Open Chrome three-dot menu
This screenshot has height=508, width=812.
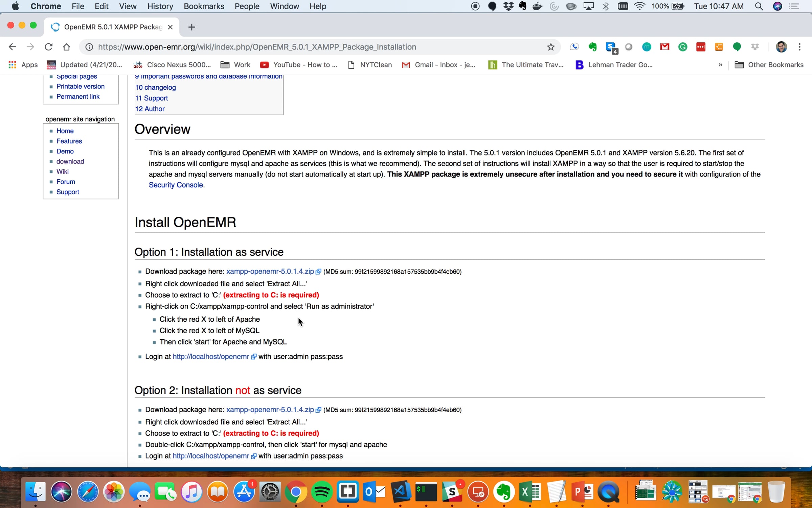point(799,47)
